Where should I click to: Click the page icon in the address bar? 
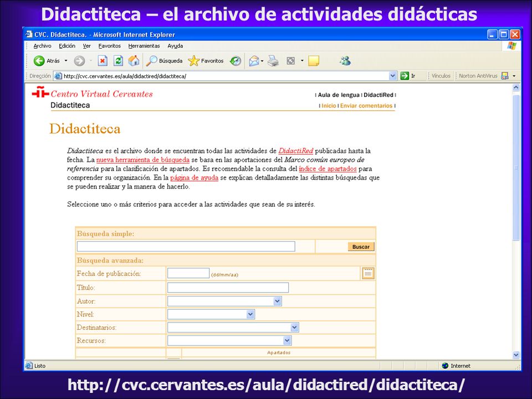point(58,76)
